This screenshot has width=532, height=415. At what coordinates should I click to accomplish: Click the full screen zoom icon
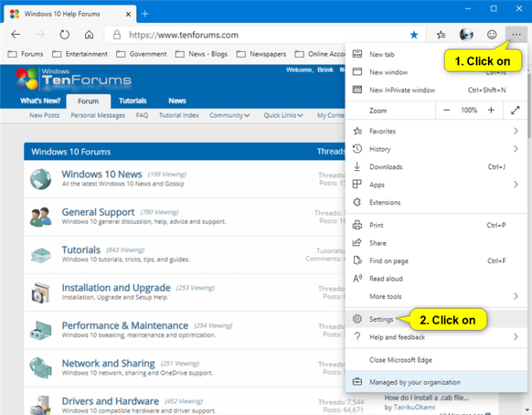pos(515,110)
